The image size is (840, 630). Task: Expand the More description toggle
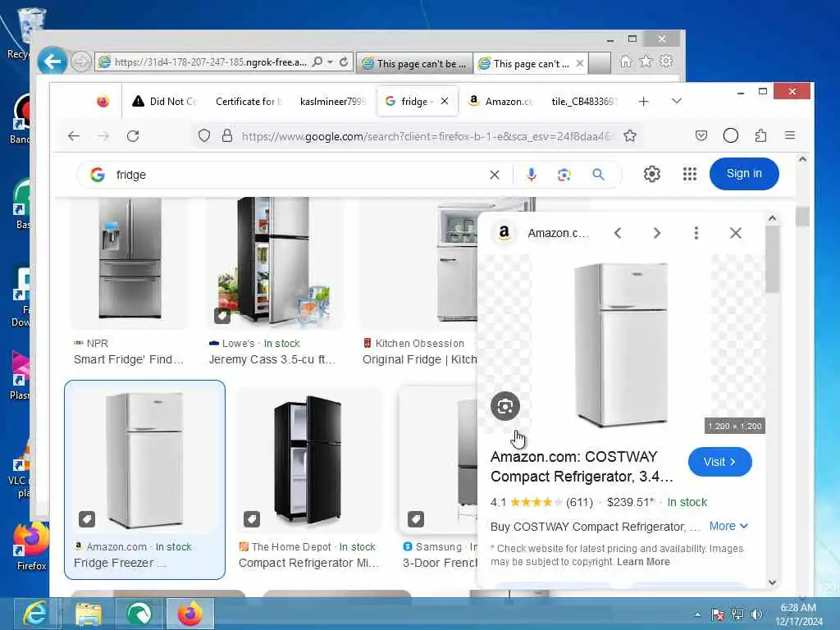coord(728,527)
